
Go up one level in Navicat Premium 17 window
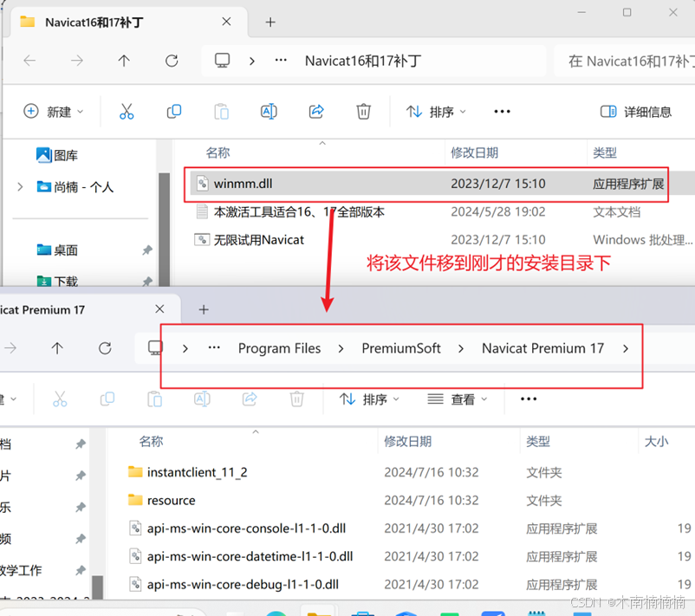57,348
